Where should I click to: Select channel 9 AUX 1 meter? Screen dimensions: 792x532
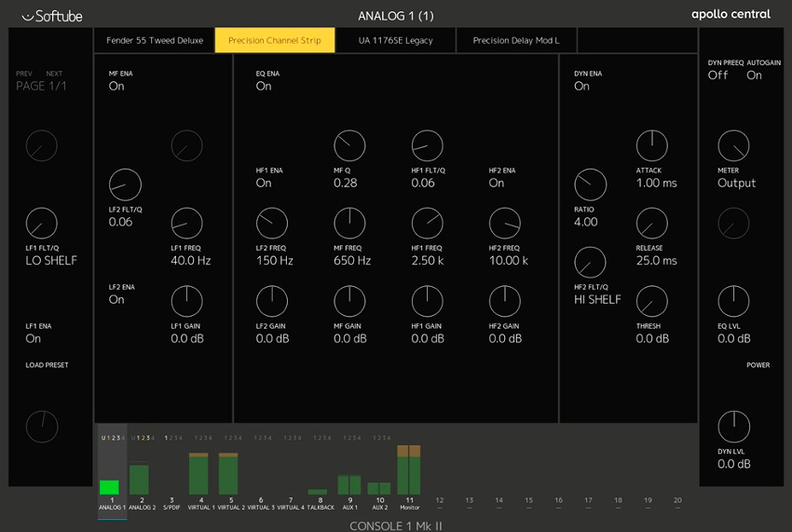[349, 484]
